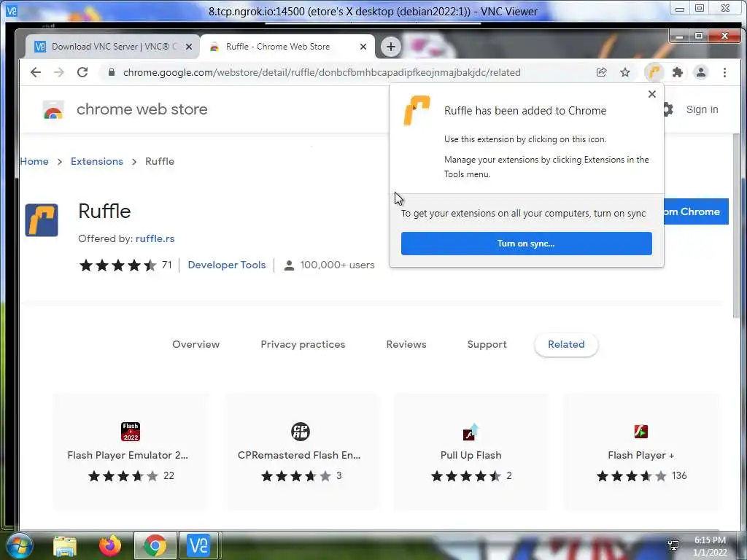Go back with the browser back arrow
747x560 pixels.
36,72
